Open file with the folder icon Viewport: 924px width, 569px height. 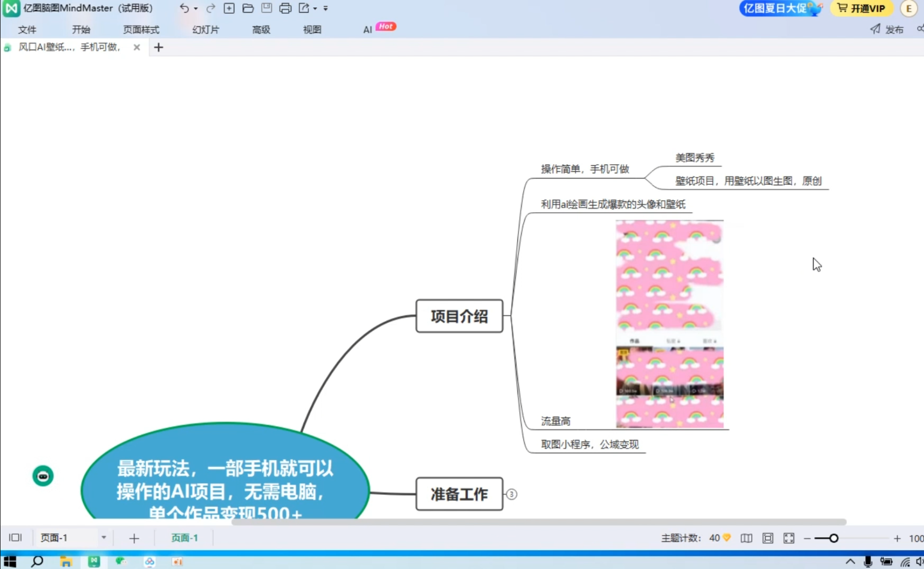pyautogui.click(x=248, y=8)
